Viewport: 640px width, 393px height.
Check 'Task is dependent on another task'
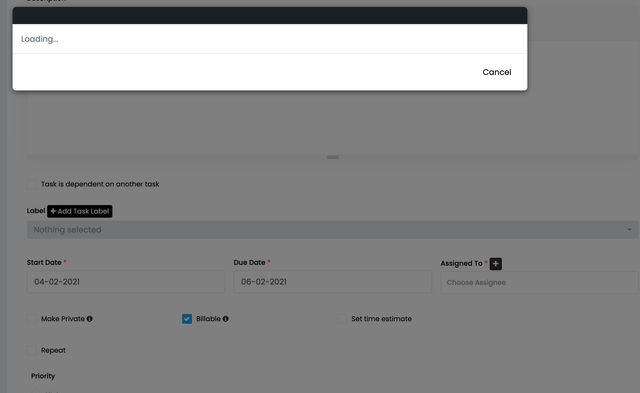coord(32,184)
